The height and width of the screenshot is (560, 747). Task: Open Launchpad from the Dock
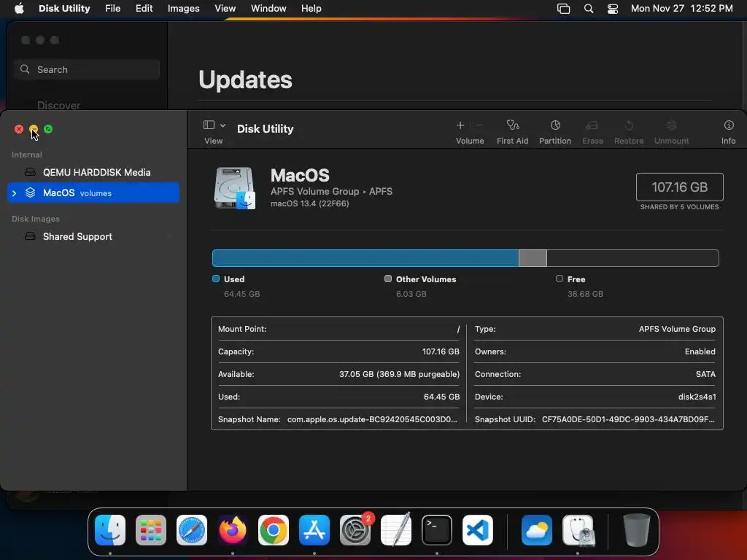tap(151, 530)
